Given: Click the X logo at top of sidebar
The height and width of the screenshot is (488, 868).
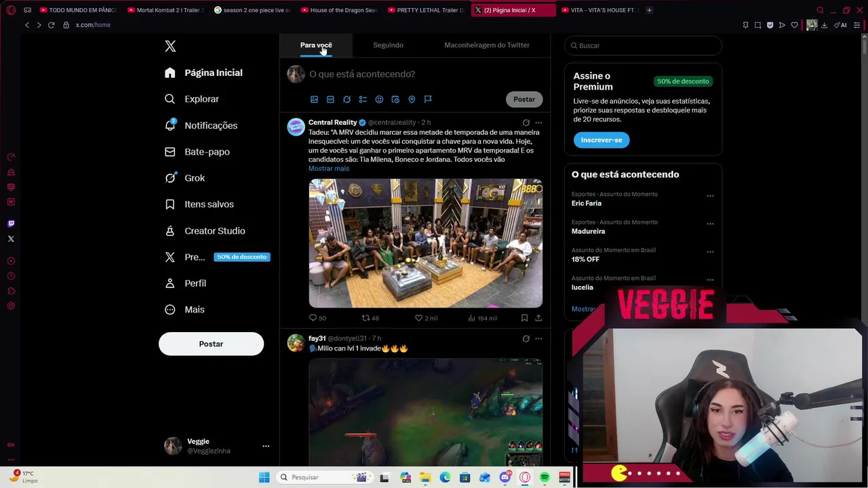Looking at the screenshot, I should (x=170, y=46).
